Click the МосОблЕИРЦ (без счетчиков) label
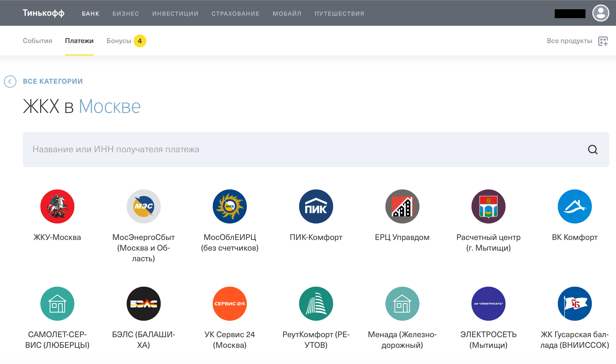 pos(230,242)
